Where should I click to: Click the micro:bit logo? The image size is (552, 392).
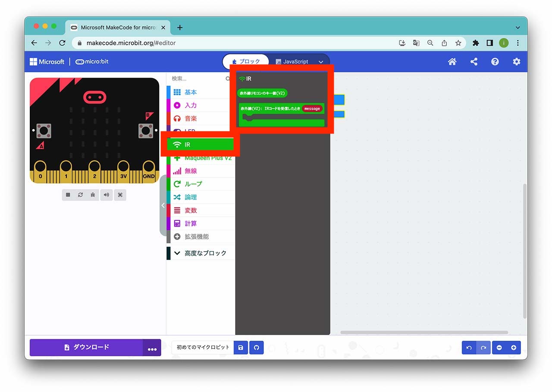92,62
